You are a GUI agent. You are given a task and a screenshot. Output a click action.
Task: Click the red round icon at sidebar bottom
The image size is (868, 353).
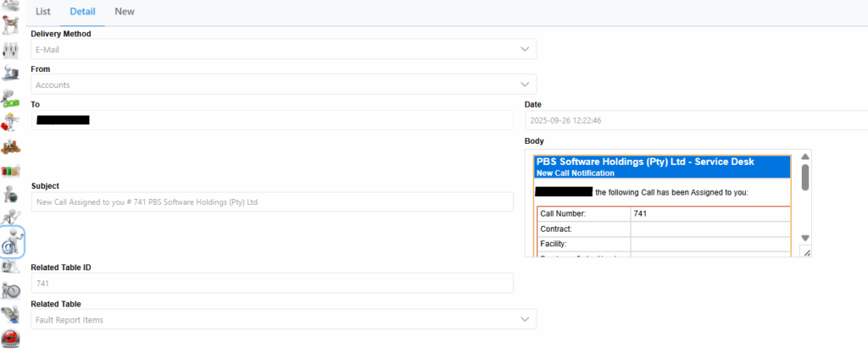point(12,340)
